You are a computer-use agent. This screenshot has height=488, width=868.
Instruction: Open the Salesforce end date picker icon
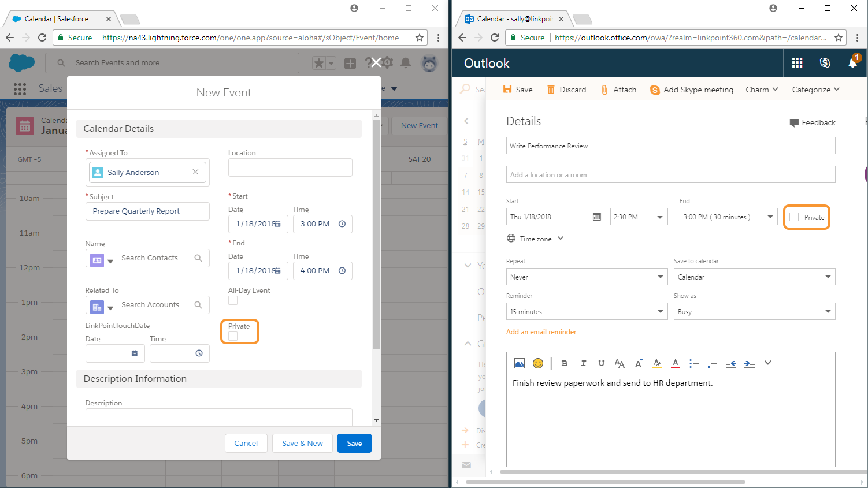[277, 270]
